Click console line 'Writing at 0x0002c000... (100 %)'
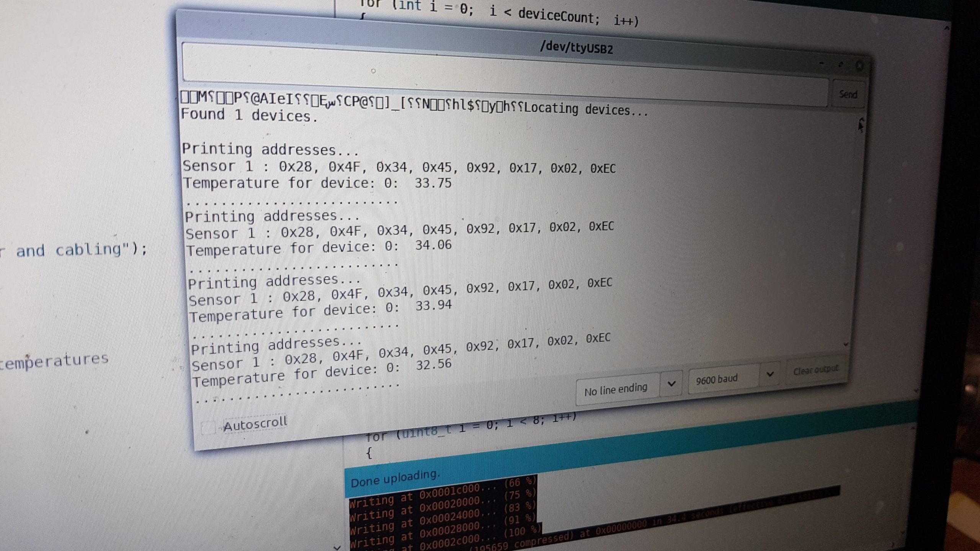This screenshot has width=980, height=551. 446,539
